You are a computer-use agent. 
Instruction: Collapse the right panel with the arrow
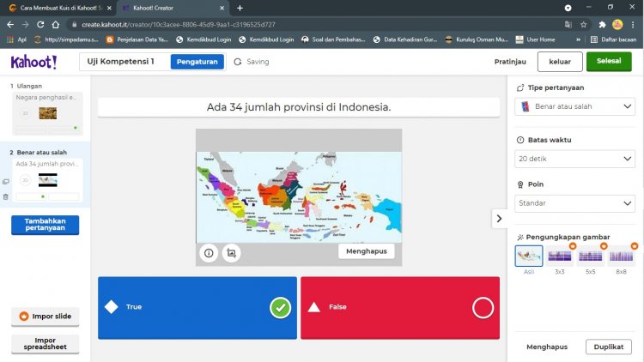[x=499, y=219]
